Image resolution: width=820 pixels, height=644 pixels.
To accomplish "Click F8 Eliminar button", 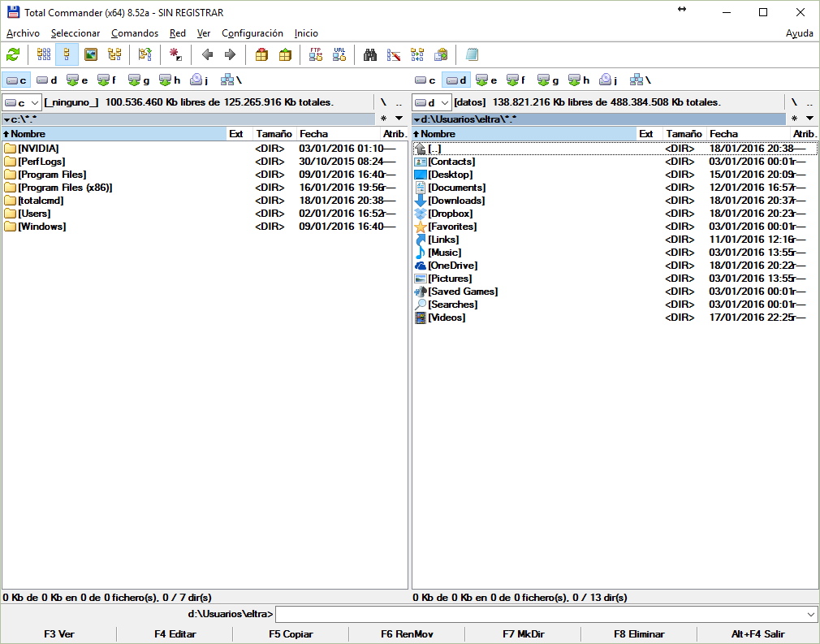I will pos(639,634).
